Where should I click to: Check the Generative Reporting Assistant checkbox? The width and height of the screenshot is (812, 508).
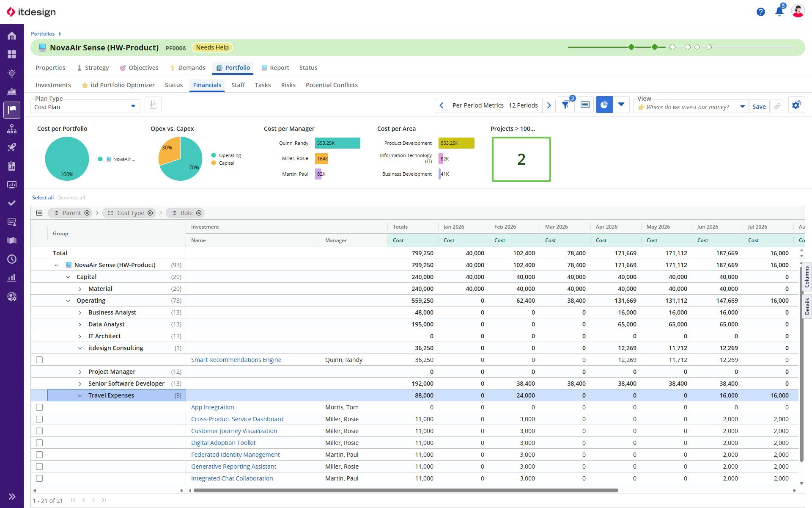click(x=39, y=467)
